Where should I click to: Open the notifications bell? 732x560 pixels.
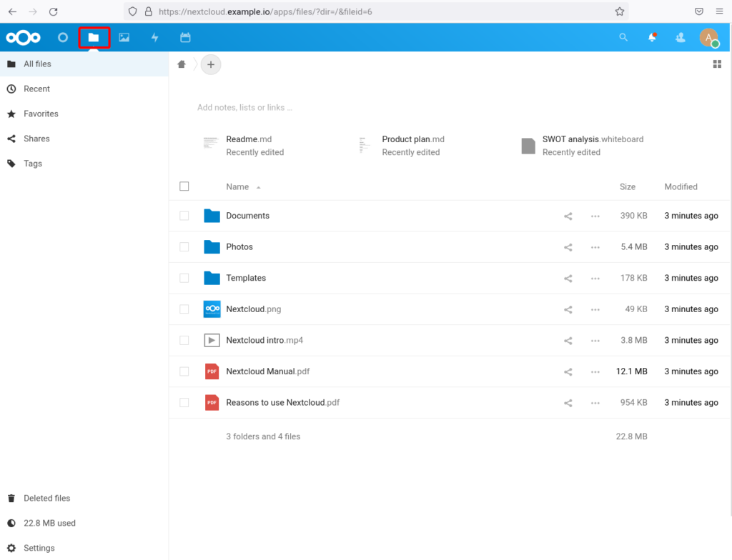pos(651,37)
